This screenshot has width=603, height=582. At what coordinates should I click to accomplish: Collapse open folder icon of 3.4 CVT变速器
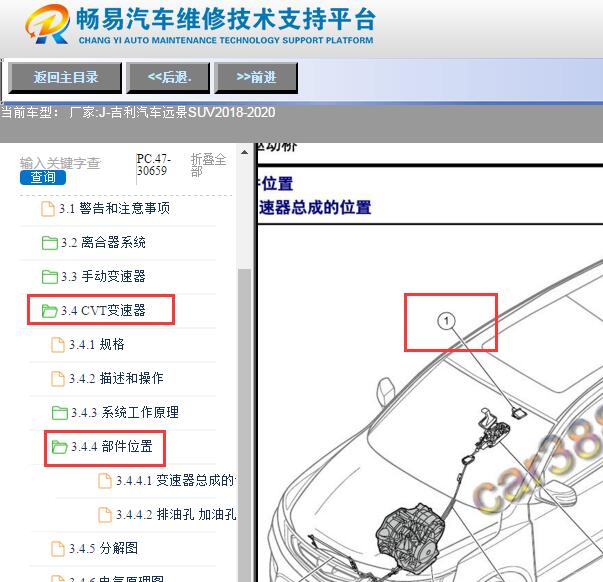point(50,310)
